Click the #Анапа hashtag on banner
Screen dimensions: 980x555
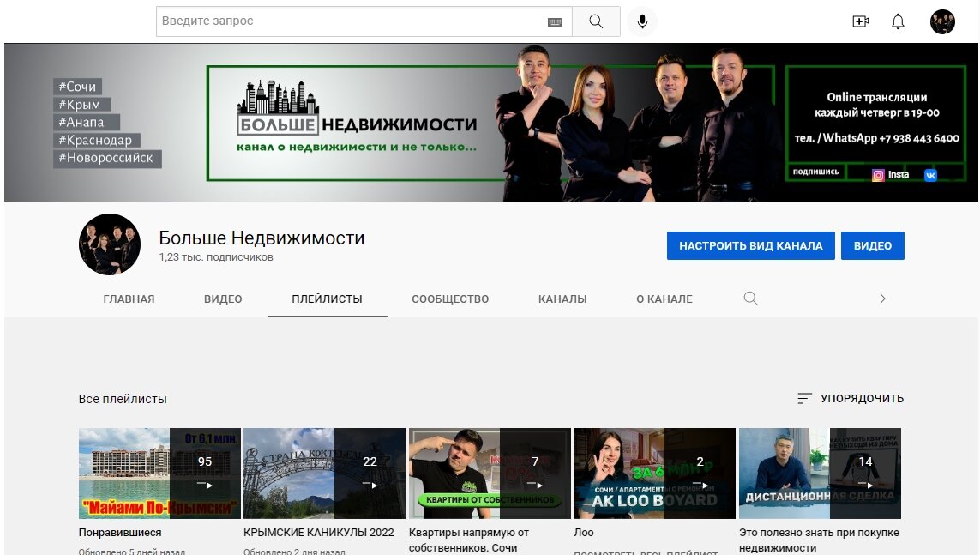click(87, 123)
